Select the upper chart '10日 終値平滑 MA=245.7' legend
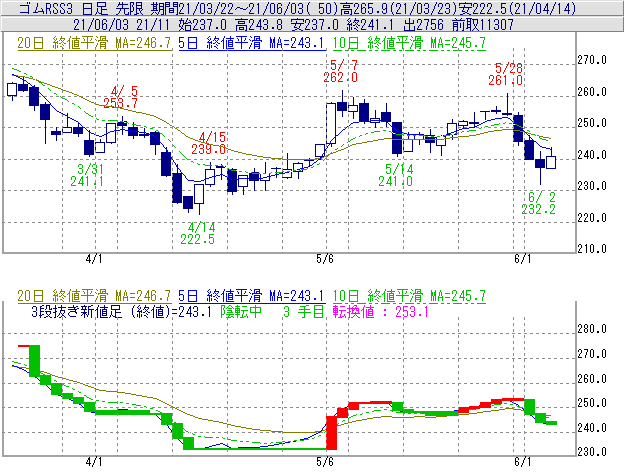 [x=409, y=43]
